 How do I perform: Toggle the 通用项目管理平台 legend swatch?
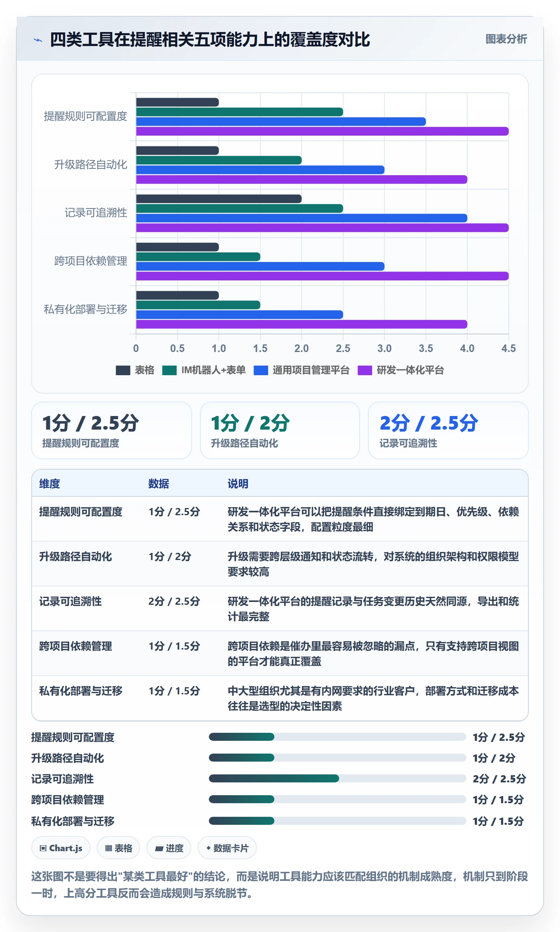(x=261, y=370)
